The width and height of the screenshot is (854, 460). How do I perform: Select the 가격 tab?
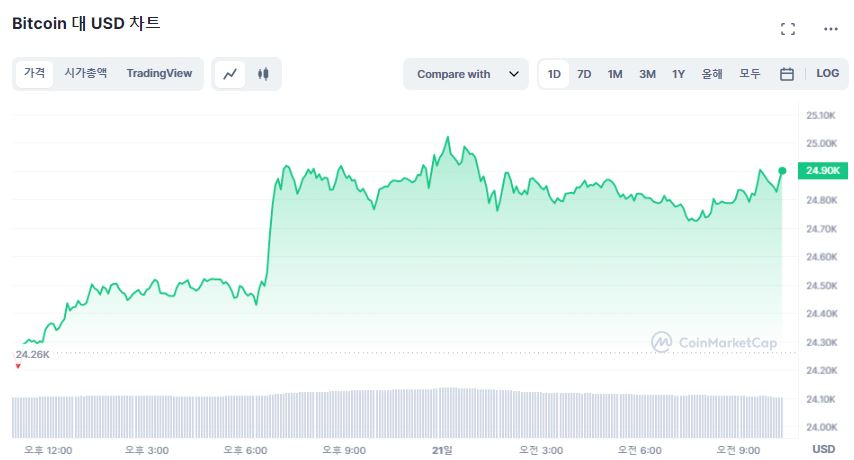tap(35, 73)
